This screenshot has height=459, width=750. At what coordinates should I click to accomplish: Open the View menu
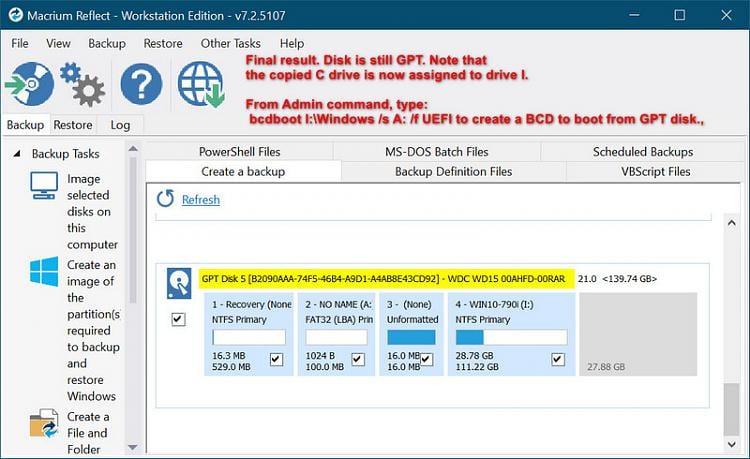(x=58, y=44)
